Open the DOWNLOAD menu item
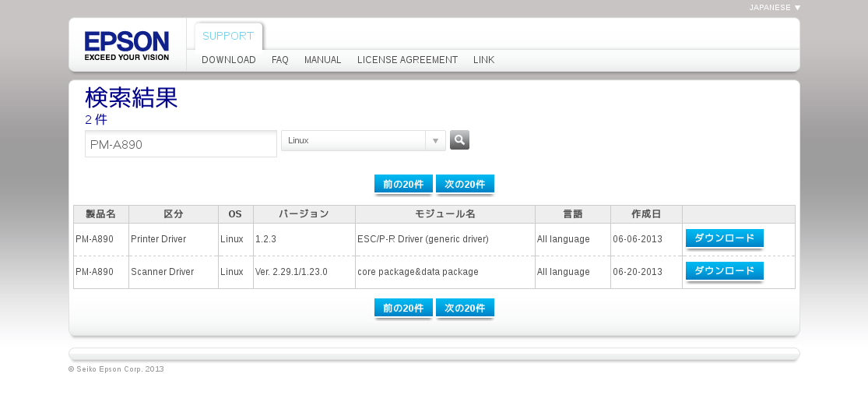The height and width of the screenshot is (395, 868). [229, 60]
